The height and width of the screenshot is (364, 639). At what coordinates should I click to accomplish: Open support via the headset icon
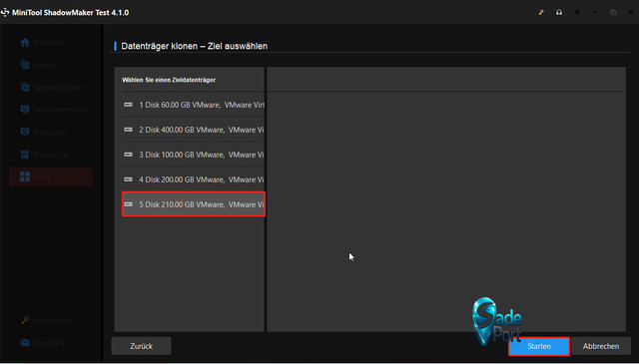tap(559, 13)
